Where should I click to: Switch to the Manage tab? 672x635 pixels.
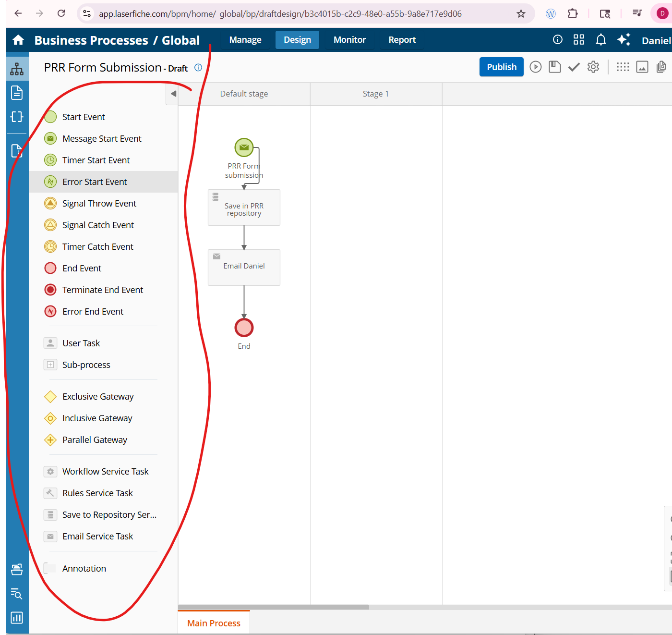pos(245,40)
